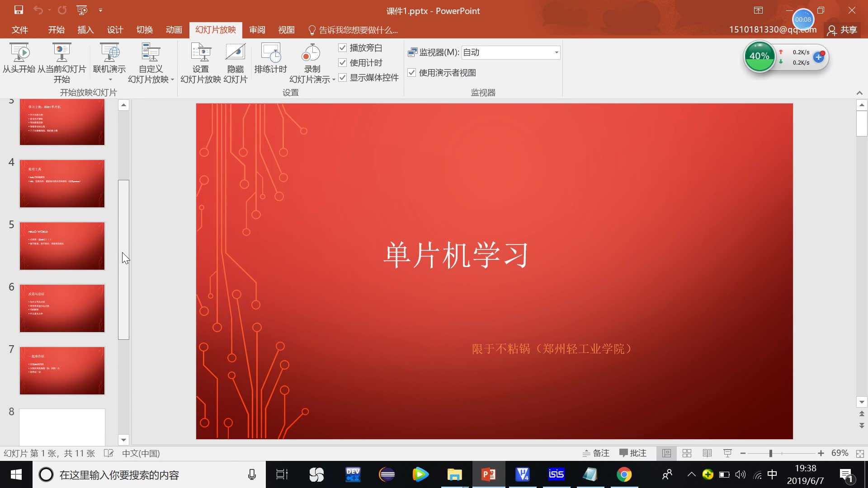Switch to 幻灯片浏览 view in status bar
868x488 pixels.
click(x=687, y=453)
